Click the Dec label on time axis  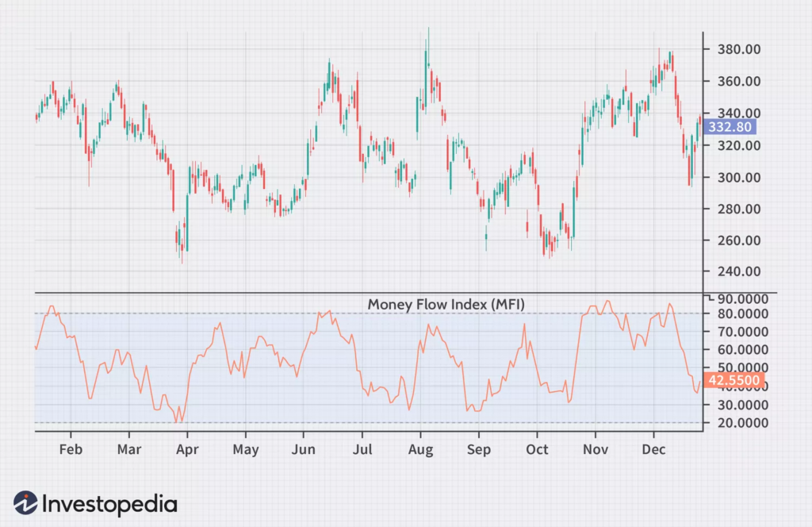(x=653, y=449)
